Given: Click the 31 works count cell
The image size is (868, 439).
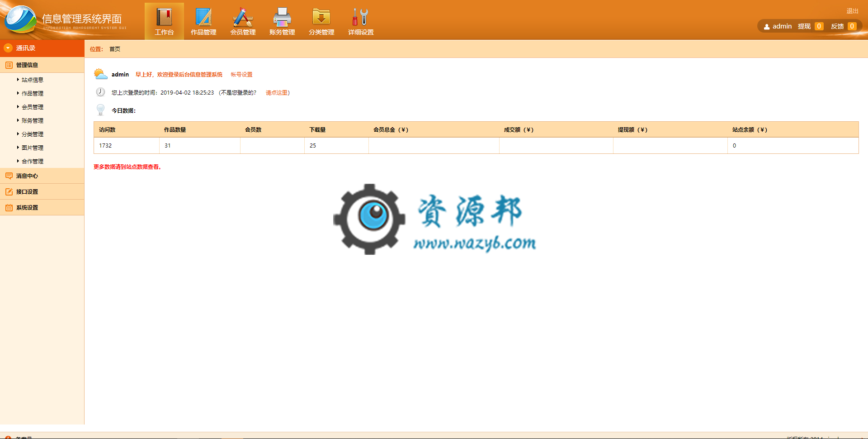Looking at the screenshot, I should tap(200, 146).
